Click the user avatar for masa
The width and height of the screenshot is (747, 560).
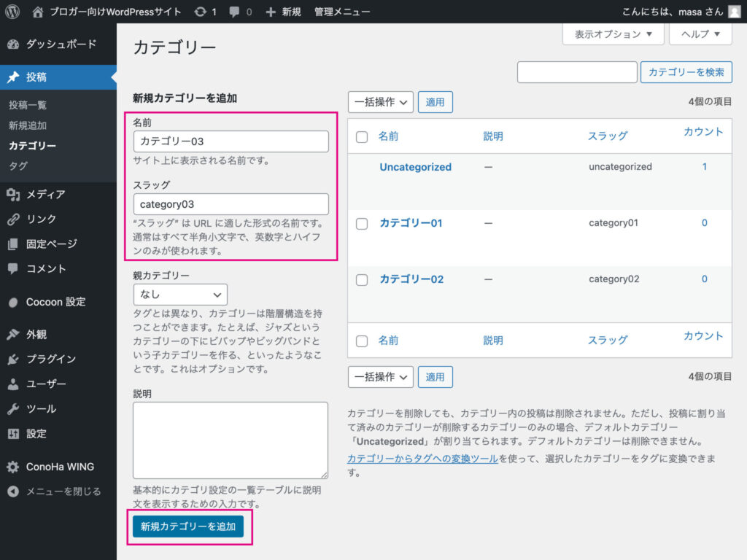click(735, 12)
